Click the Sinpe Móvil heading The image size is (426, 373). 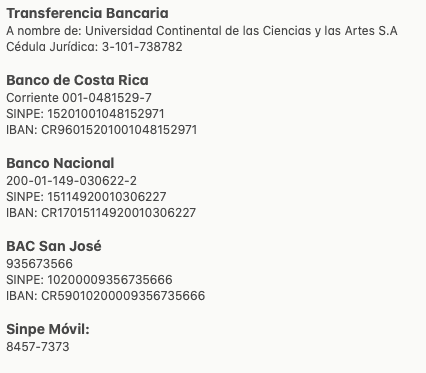tap(48, 329)
